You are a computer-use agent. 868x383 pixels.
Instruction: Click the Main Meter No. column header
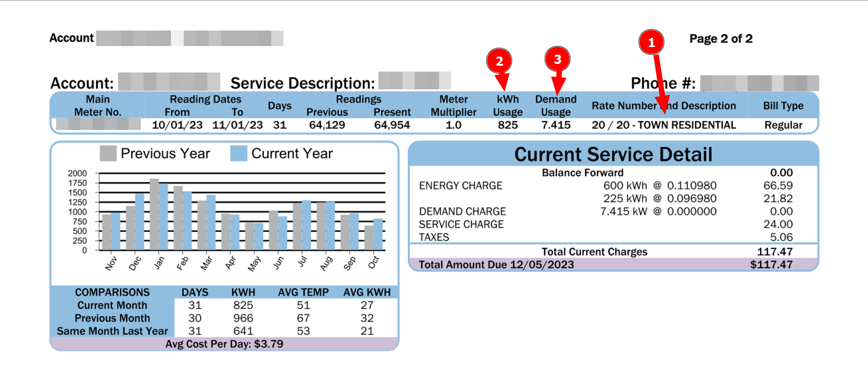coord(98,105)
